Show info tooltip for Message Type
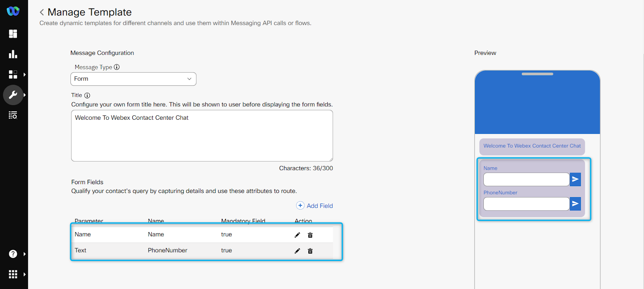Image resolution: width=644 pixels, height=289 pixels. (117, 67)
